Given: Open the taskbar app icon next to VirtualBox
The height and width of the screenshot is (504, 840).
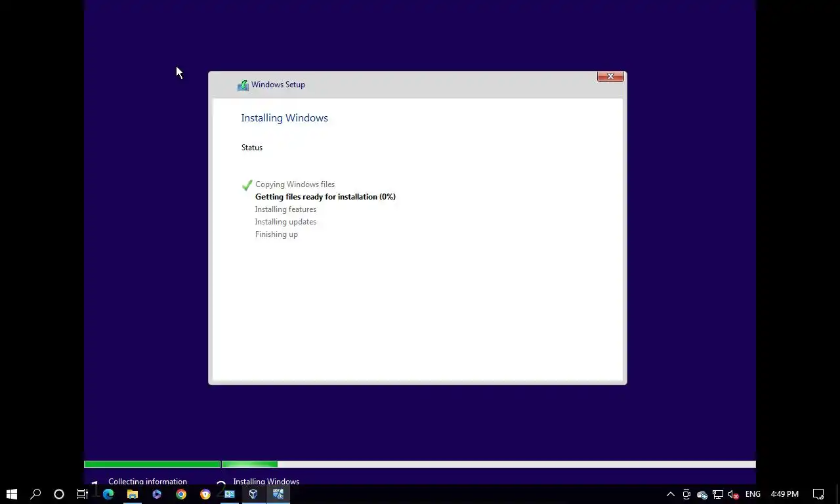Looking at the screenshot, I should click(x=230, y=494).
